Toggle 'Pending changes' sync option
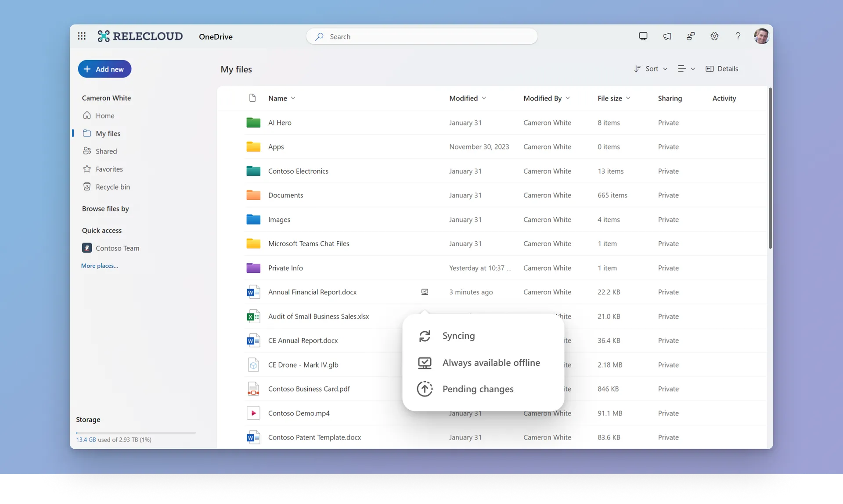This screenshot has height=504, width=843. pos(478,389)
